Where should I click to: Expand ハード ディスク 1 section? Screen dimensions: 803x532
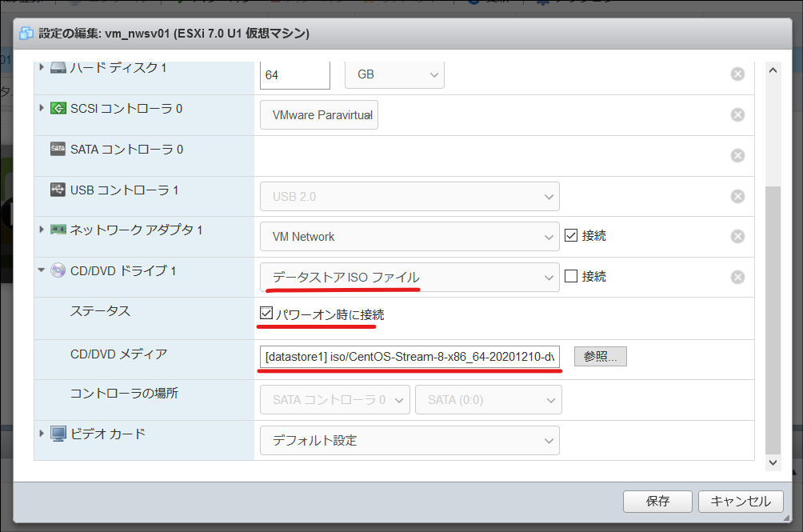click(42, 67)
